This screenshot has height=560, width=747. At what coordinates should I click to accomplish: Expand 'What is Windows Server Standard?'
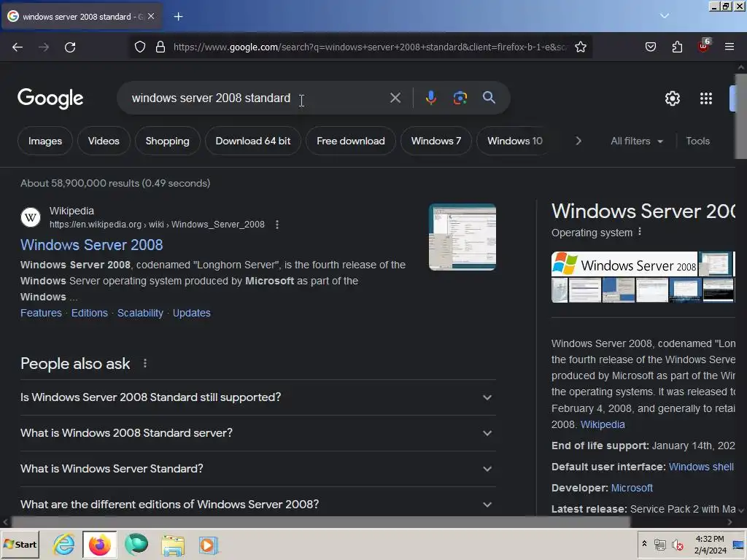click(x=258, y=469)
